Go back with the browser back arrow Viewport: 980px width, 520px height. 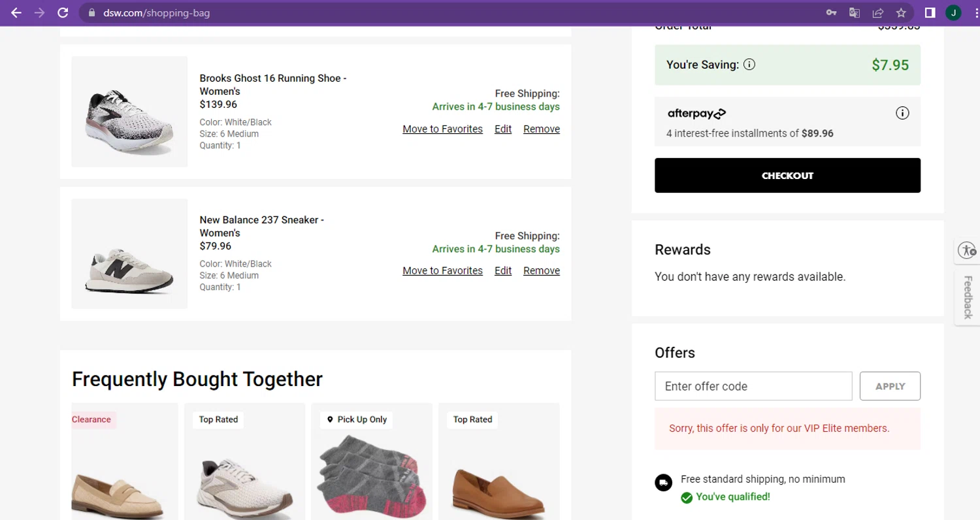[16, 12]
